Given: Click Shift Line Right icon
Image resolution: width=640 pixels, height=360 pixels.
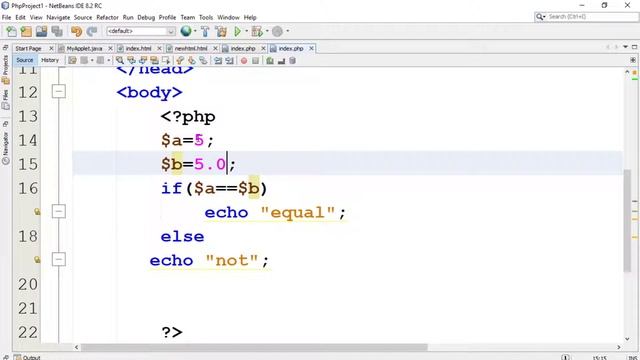Looking at the screenshot, I should pyautogui.click(x=229, y=61).
